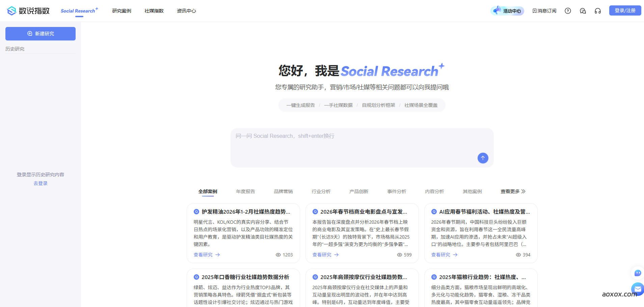644x307 pixels.
Task: Click the 数说指数 logo
Action: [x=28, y=11]
